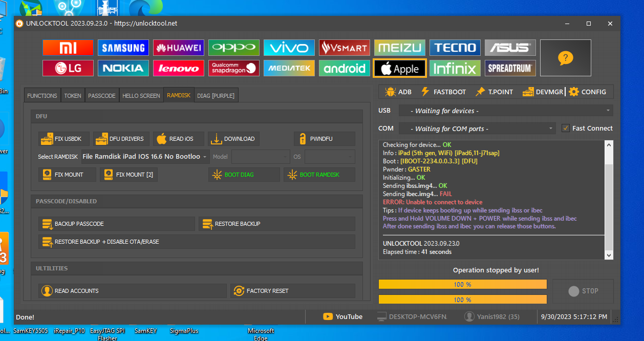
Task: Switch to the TOKEN tab
Action: coord(73,96)
